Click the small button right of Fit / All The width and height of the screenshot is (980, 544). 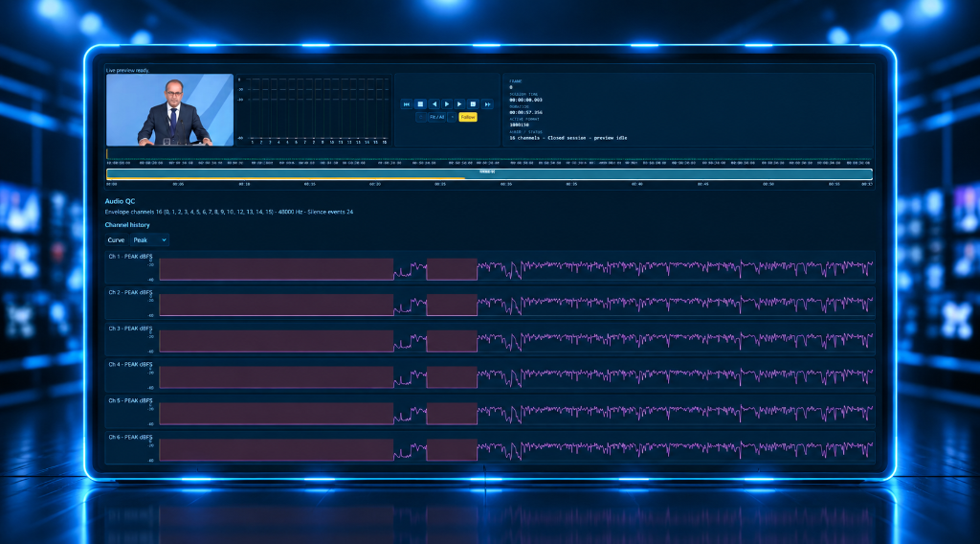[452, 117]
